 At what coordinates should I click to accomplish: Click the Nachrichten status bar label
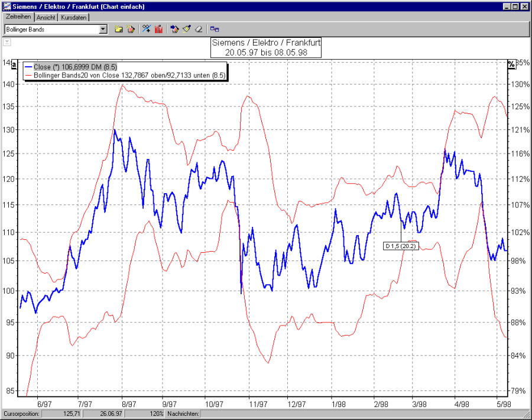tap(186, 414)
